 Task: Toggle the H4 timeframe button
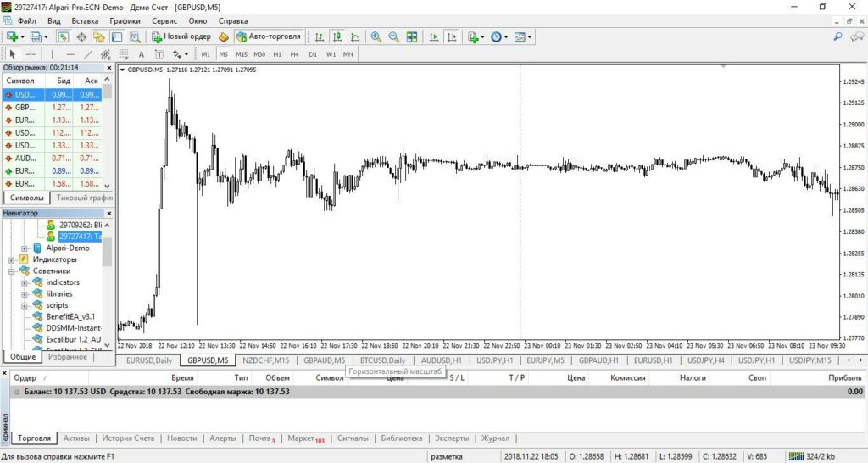[294, 54]
